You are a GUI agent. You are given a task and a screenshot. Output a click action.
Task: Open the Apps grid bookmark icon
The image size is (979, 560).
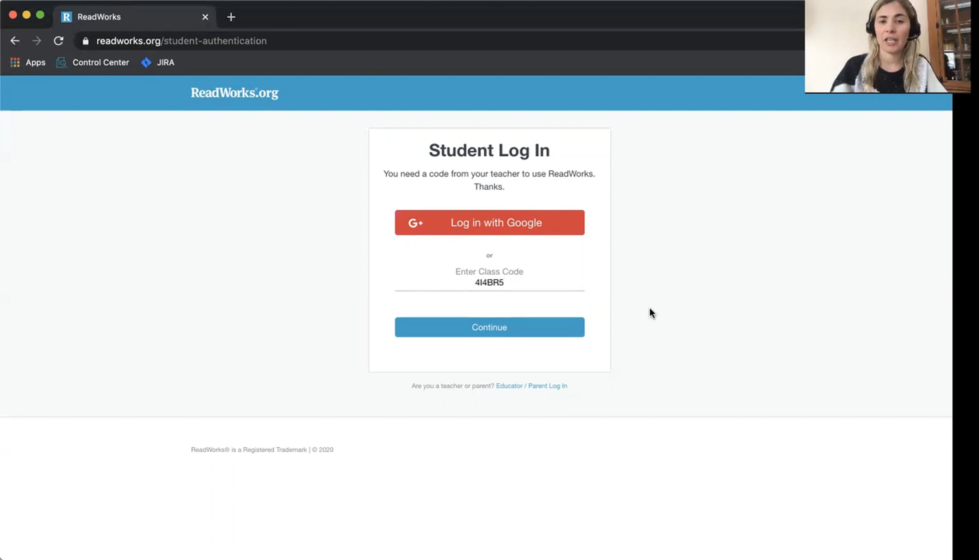pyautogui.click(x=15, y=62)
